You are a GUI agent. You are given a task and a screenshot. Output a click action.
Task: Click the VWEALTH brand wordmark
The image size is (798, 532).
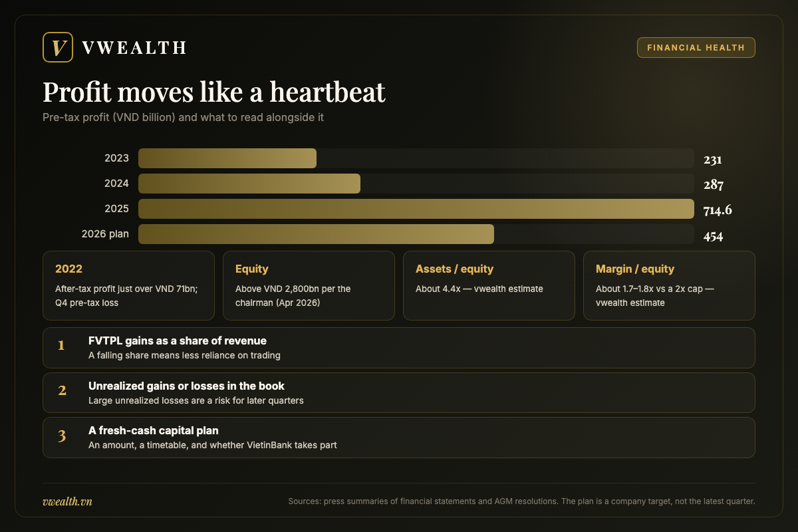tap(134, 48)
